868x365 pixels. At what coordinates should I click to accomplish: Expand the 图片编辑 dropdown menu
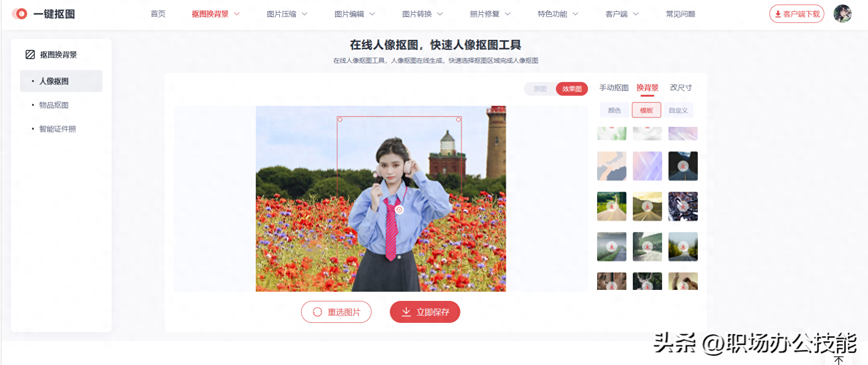355,14
